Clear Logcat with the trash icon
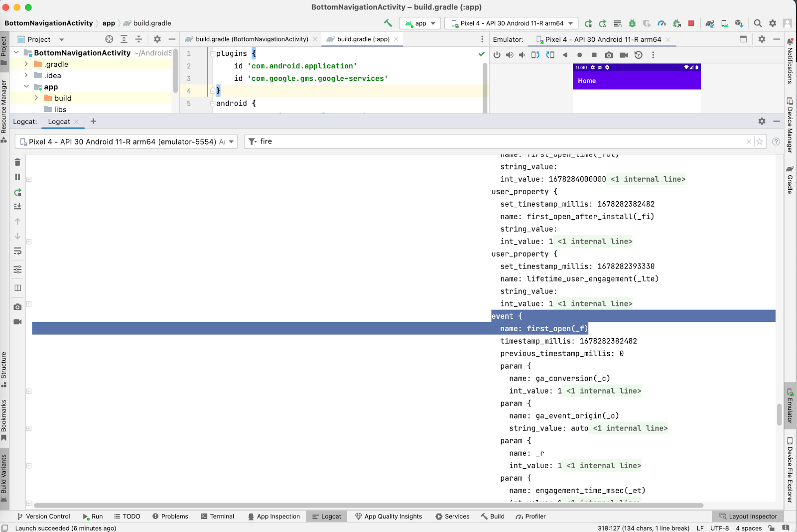This screenshot has height=532, width=797. click(17, 162)
